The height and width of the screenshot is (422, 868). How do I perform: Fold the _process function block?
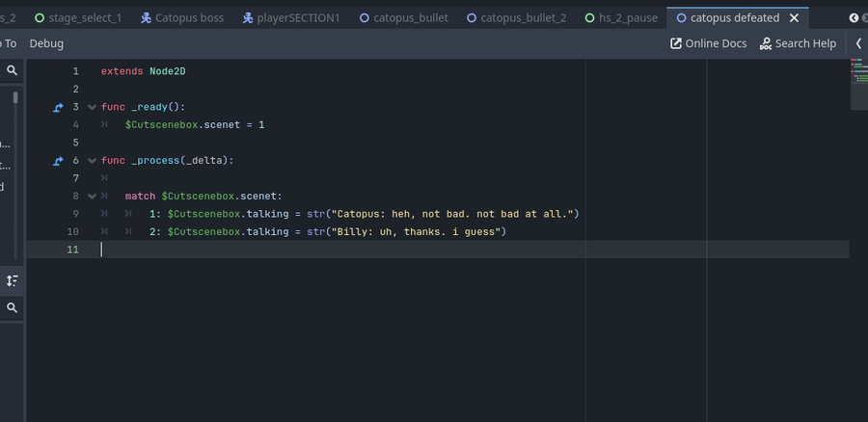(92, 161)
